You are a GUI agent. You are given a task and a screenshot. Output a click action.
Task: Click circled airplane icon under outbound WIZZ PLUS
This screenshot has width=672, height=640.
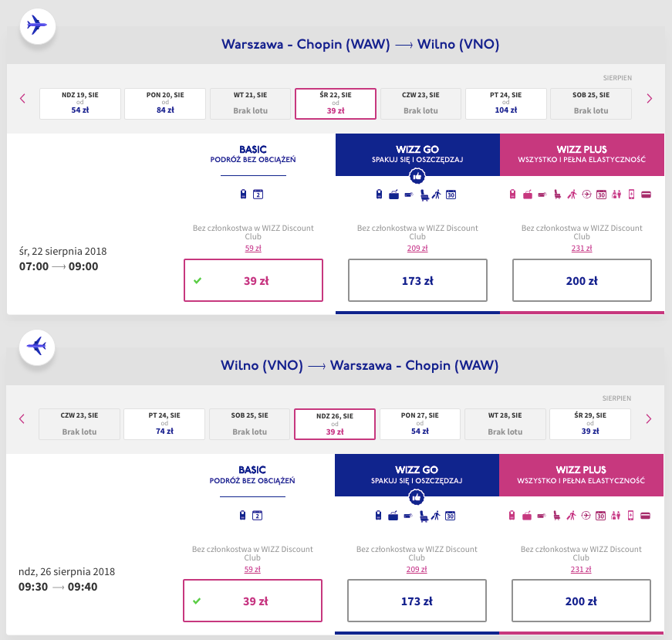[586, 195]
